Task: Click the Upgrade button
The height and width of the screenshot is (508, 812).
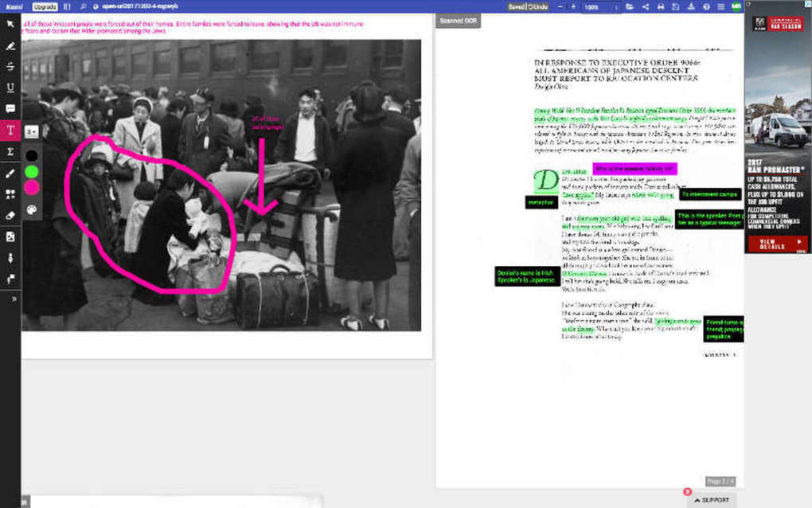Action: point(45,6)
